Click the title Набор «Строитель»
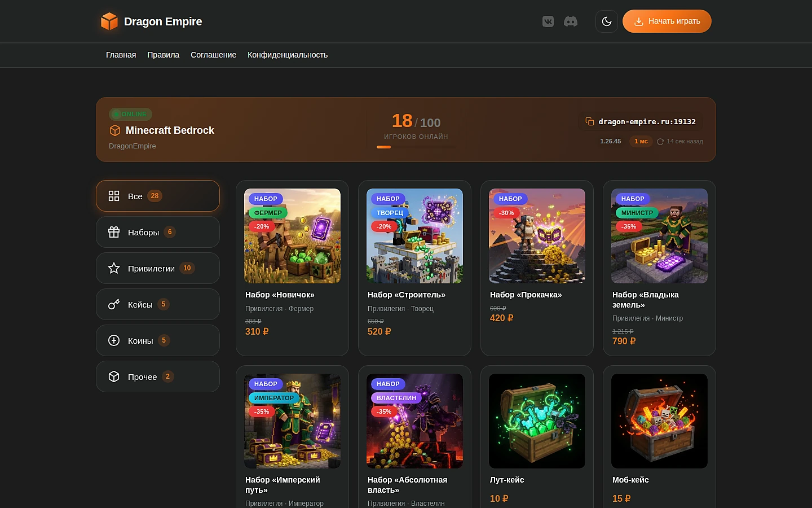The image size is (812, 508). click(407, 295)
